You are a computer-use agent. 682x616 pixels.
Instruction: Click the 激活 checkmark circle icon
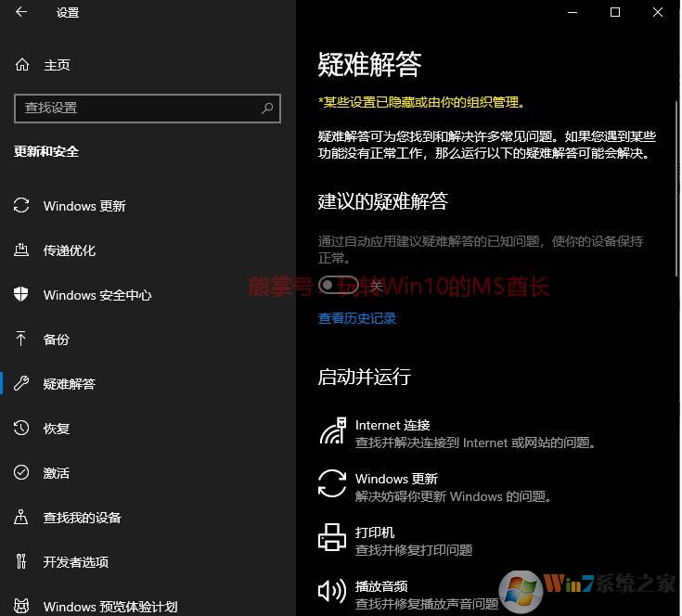click(x=20, y=472)
